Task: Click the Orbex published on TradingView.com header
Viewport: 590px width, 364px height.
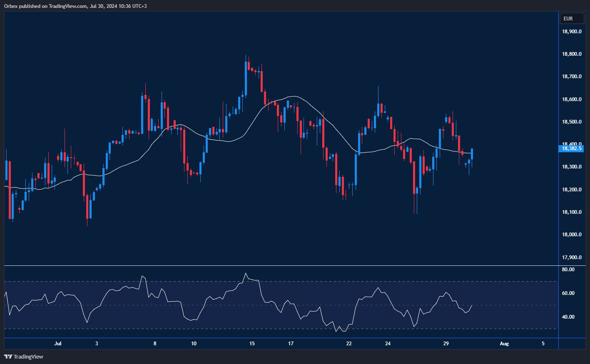Action: pos(75,6)
